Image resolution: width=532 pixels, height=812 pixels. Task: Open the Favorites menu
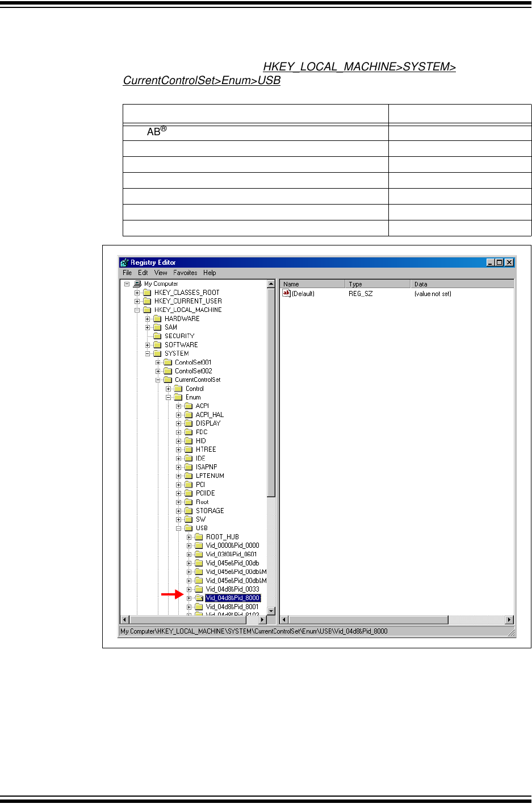point(185,273)
